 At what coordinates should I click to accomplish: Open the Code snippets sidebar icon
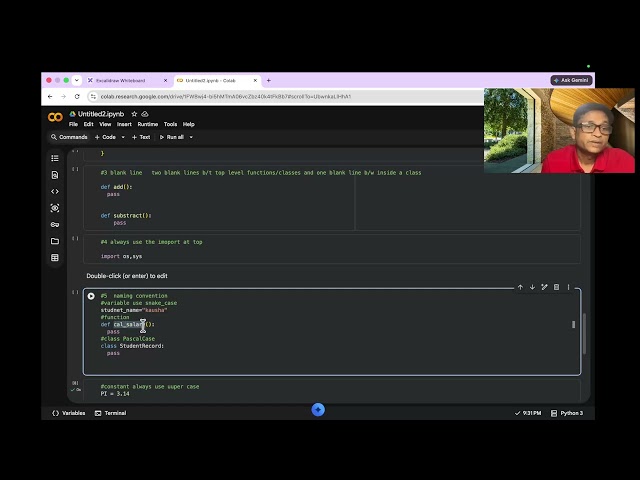click(55, 191)
